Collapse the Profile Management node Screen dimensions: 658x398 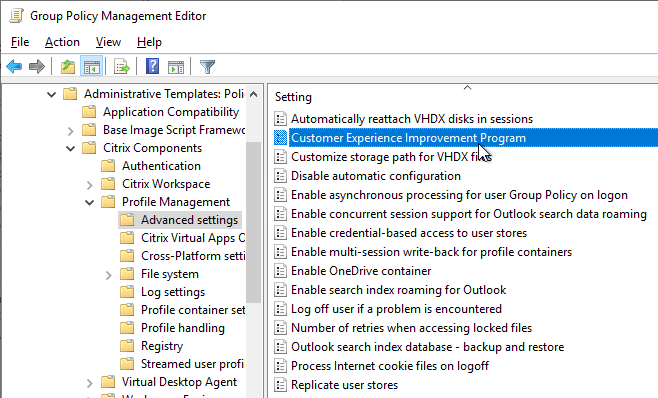[89, 203]
